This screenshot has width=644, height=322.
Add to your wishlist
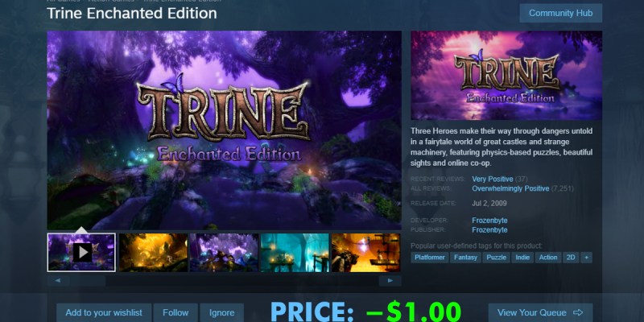(104, 312)
